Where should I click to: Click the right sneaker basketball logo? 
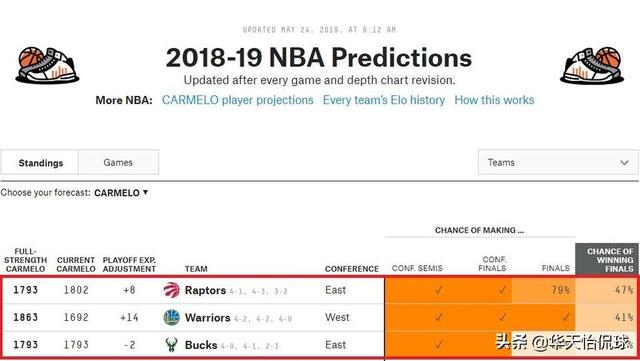tap(592, 65)
